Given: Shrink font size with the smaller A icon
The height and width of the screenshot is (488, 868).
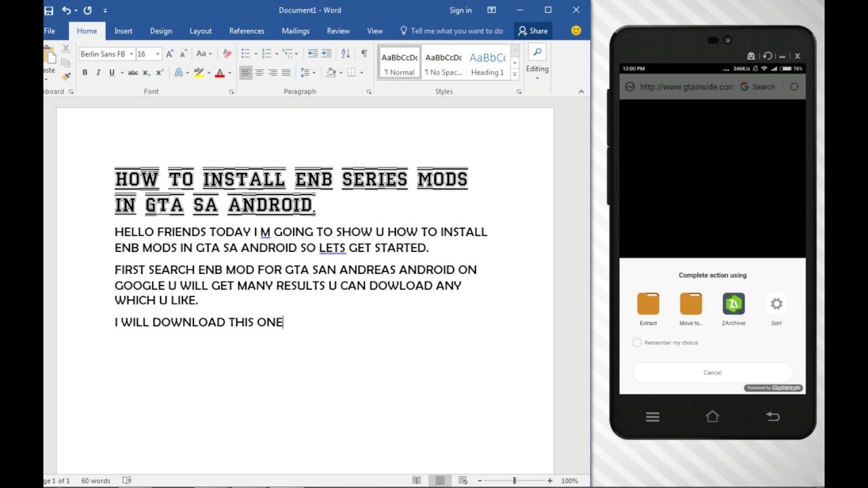Looking at the screenshot, I should click(182, 54).
